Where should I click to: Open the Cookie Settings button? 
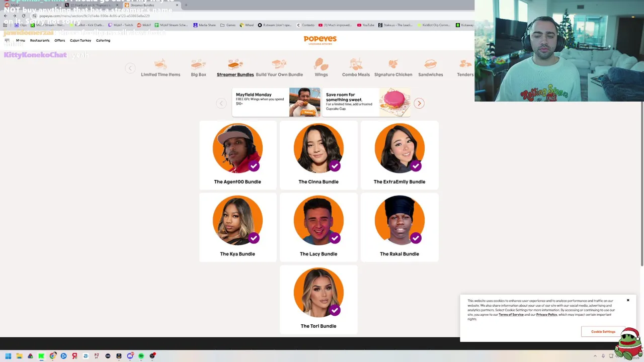point(603,332)
